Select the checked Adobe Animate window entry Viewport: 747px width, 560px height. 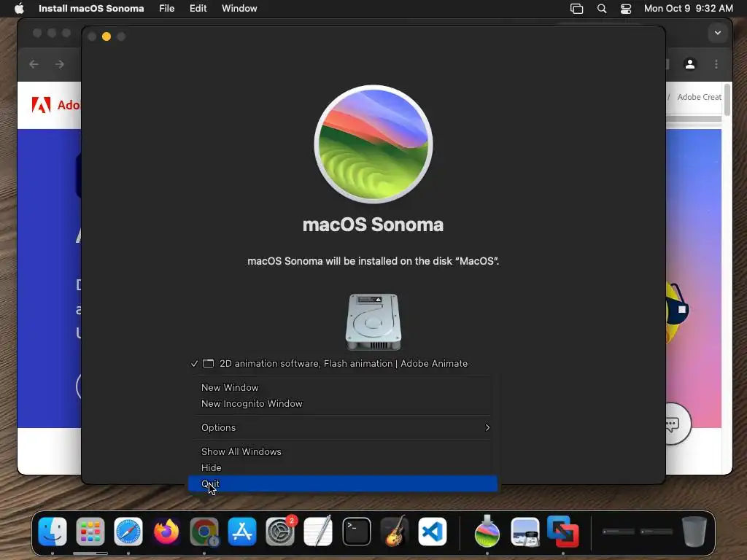[x=343, y=363]
